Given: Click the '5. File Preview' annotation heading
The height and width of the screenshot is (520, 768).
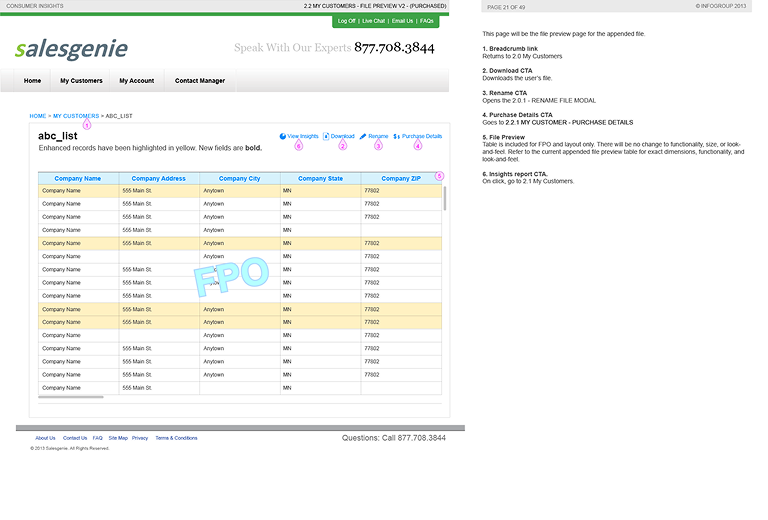Looking at the screenshot, I should click(504, 138).
